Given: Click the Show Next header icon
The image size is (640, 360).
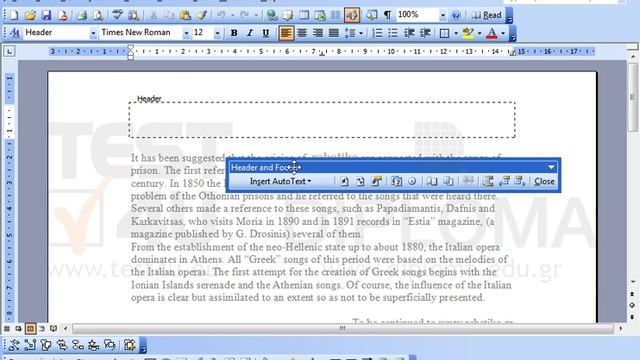Looking at the screenshot, I should pyautogui.click(x=520, y=181).
